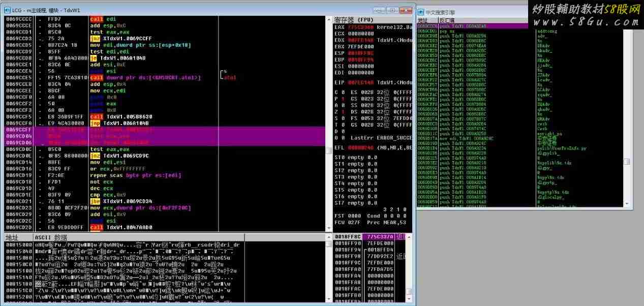The width and height of the screenshot is (644, 306).
Task: Click the 中文搜索引擎 window title icon
Action: click(x=420, y=12)
